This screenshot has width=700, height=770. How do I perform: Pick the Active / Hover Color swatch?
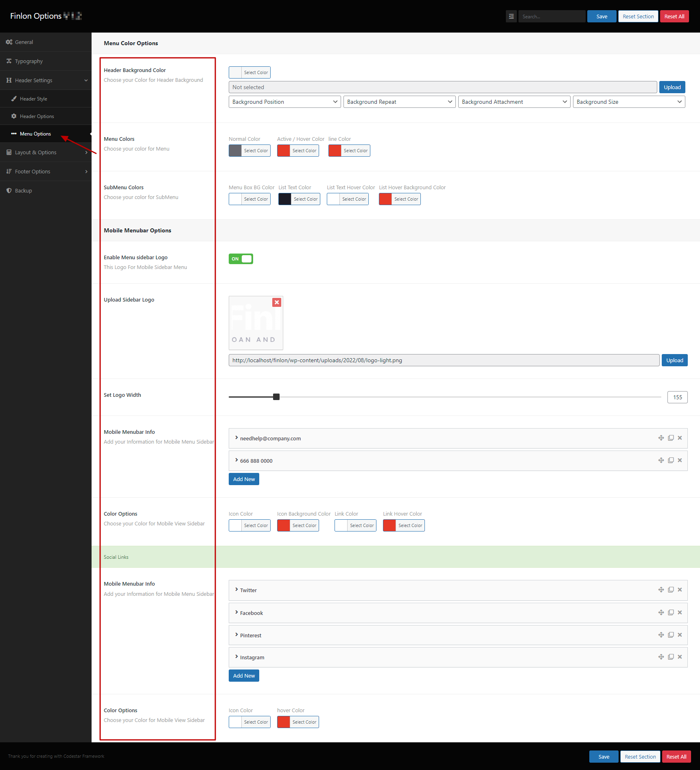pos(284,151)
